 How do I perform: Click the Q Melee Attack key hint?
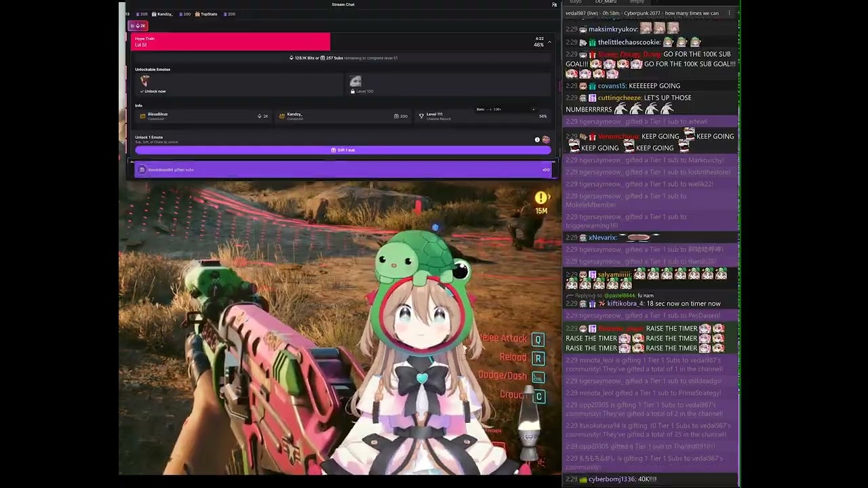coord(537,340)
